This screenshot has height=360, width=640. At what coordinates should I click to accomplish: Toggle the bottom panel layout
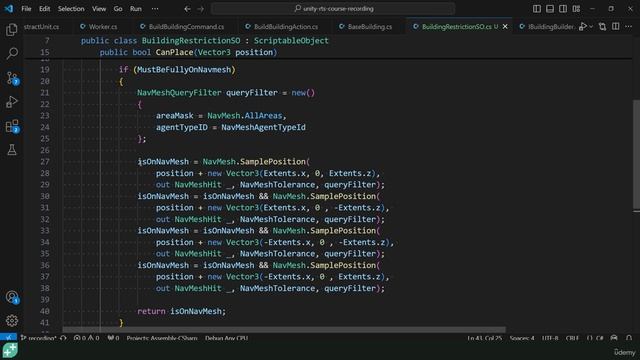550,9
